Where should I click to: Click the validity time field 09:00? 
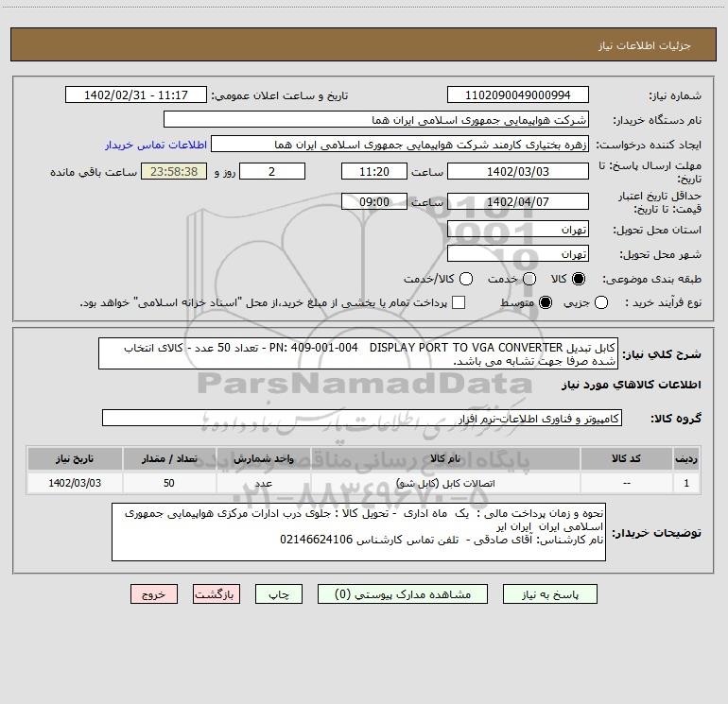[374, 202]
